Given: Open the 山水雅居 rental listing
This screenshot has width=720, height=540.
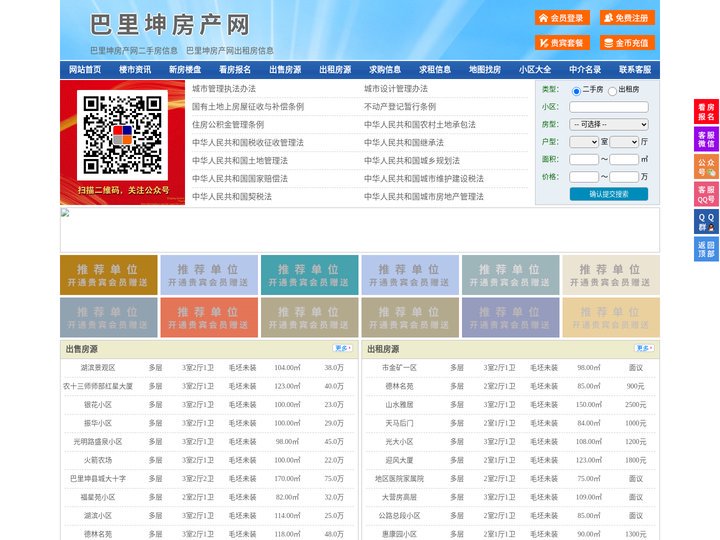Looking at the screenshot, I should 399,405.
